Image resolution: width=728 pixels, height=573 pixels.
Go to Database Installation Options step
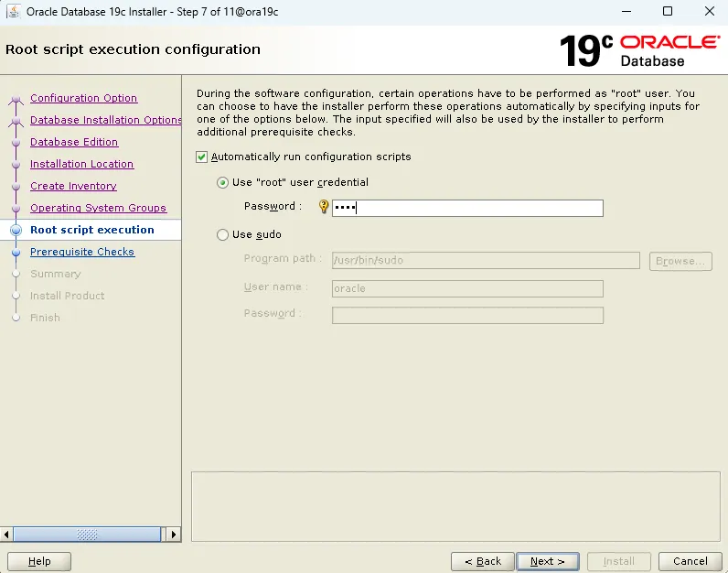[105, 120]
